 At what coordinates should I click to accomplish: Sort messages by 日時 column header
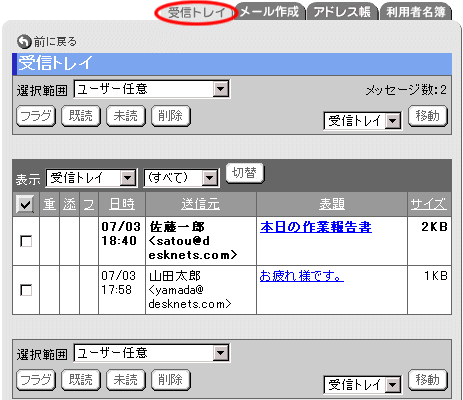pos(122,204)
